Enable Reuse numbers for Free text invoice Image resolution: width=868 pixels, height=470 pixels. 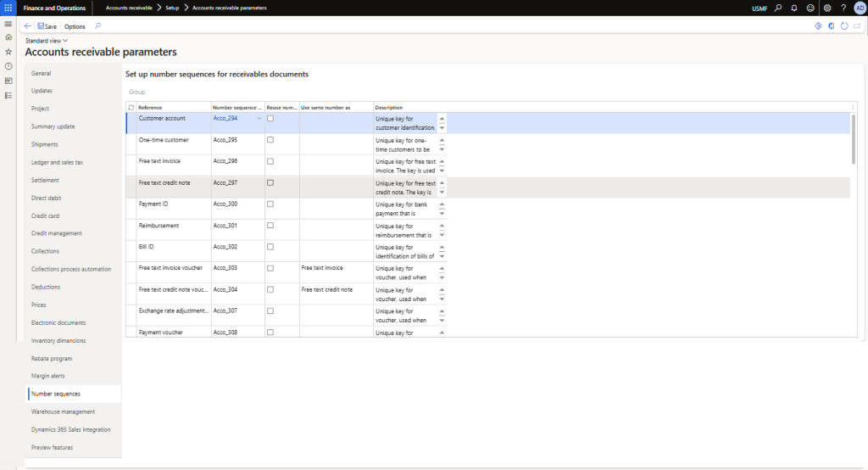point(270,161)
